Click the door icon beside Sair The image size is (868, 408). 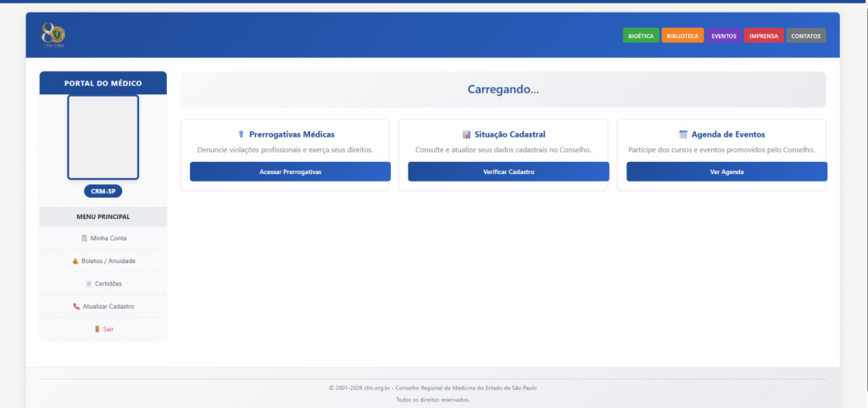[97, 328]
